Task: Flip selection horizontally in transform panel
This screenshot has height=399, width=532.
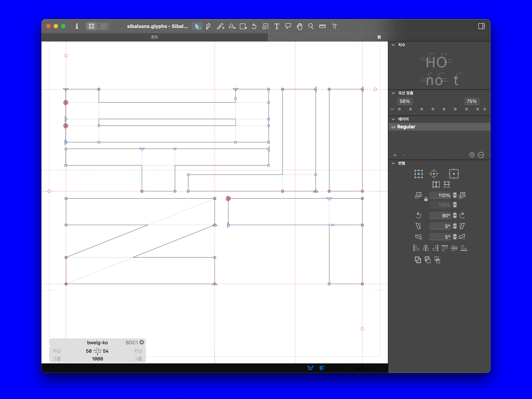Action: tap(436, 185)
